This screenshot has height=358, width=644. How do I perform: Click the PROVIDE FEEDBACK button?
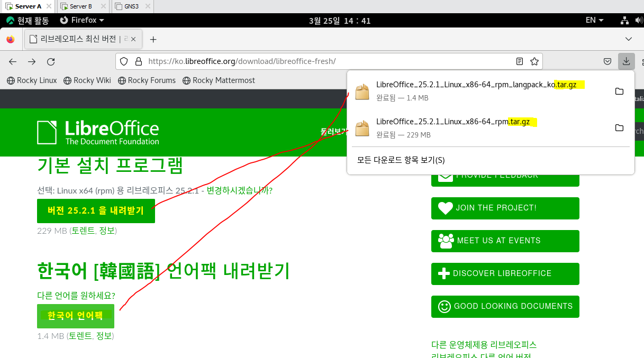(x=505, y=180)
